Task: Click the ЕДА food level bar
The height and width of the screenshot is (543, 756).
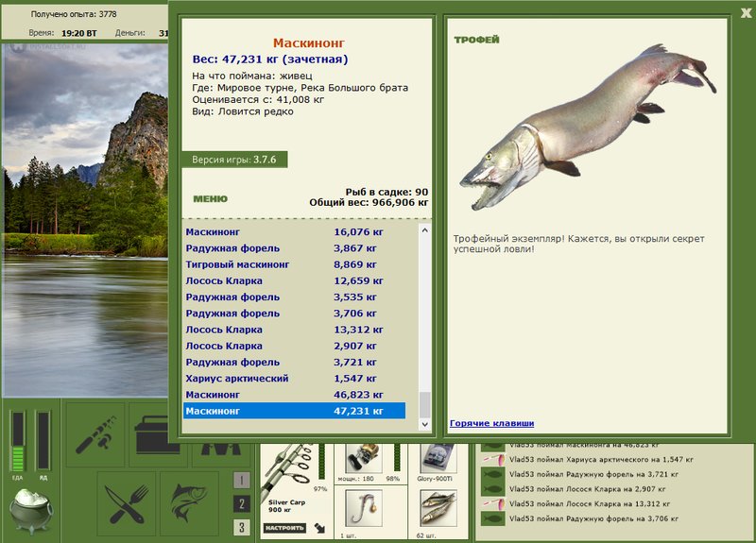Action: click(17, 442)
